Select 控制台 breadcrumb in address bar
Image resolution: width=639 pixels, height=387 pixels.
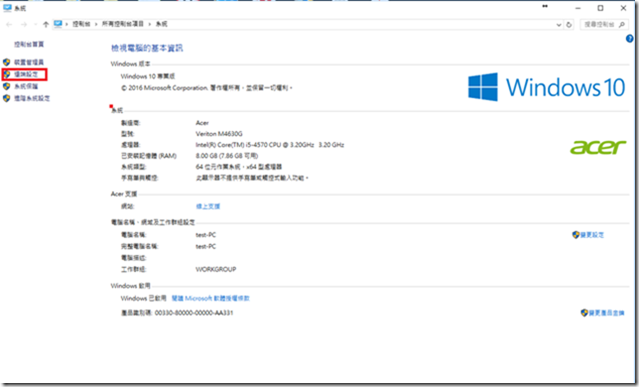pyautogui.click(x=81, y=24)
